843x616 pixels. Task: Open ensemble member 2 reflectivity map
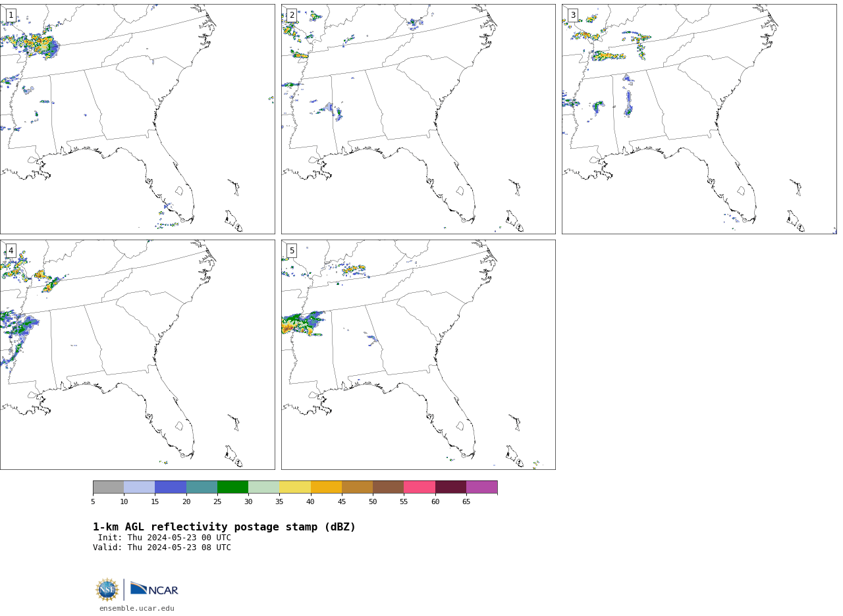[x=418, y=119]
